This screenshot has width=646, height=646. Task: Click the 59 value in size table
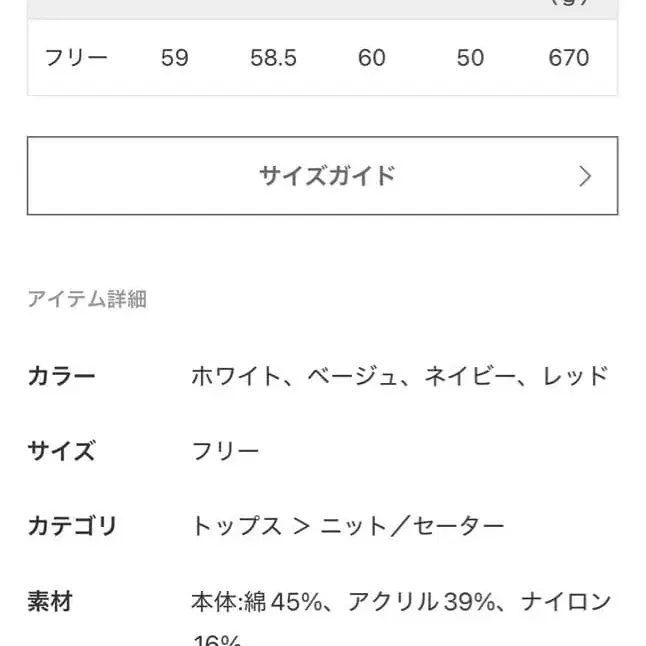click(x=174, y=57)
